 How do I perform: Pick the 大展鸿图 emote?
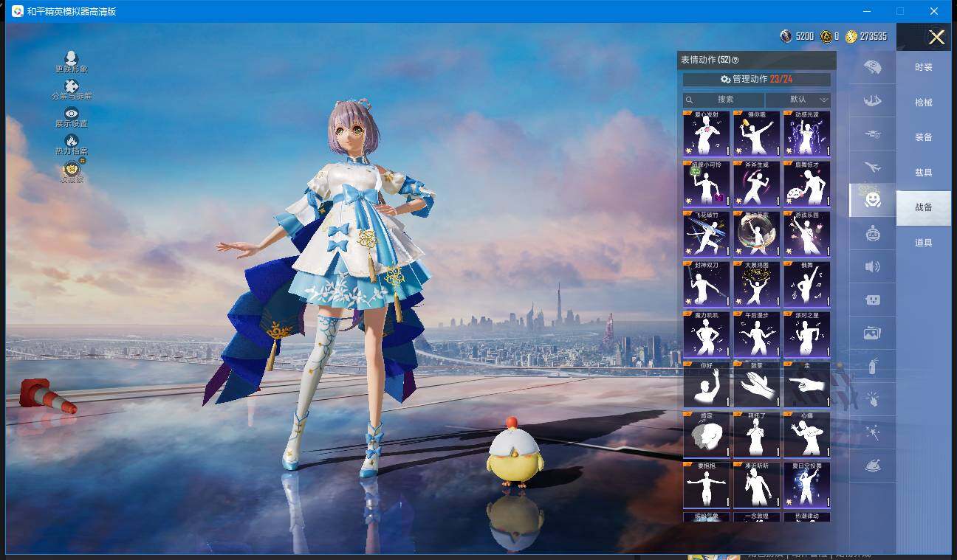[x=757, y=284]
